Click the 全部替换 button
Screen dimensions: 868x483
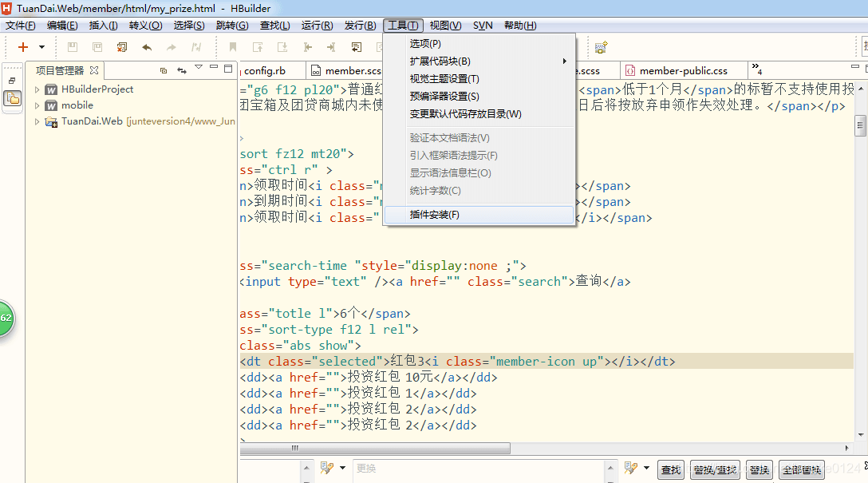coord(802,469)
